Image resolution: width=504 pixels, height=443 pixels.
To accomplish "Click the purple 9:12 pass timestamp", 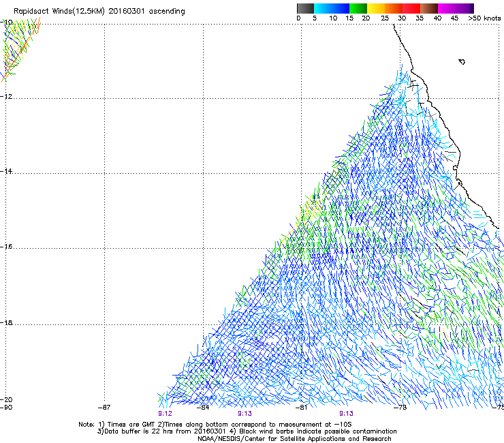I will 165,414.
